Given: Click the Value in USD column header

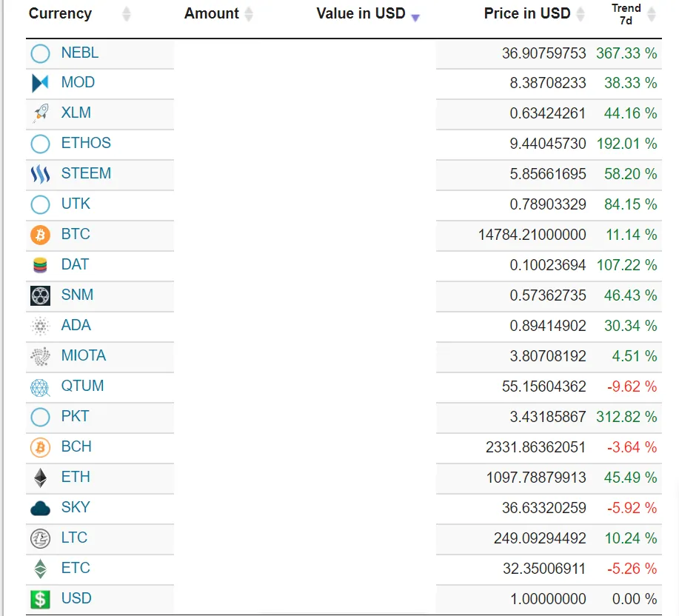Looking at the screenshot, I should click(x=361, y=13).
